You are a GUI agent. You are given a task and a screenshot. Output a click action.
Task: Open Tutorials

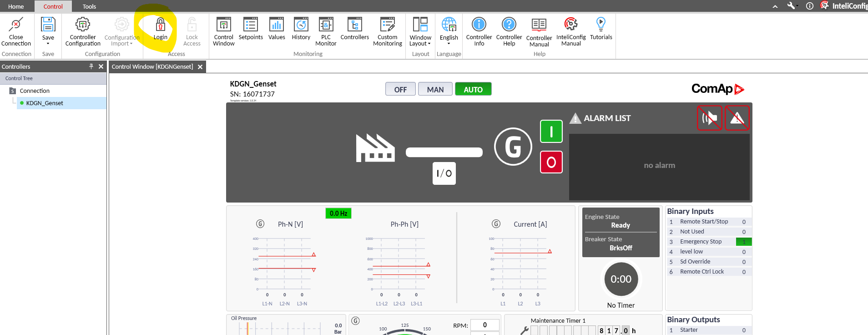[601, 29]
